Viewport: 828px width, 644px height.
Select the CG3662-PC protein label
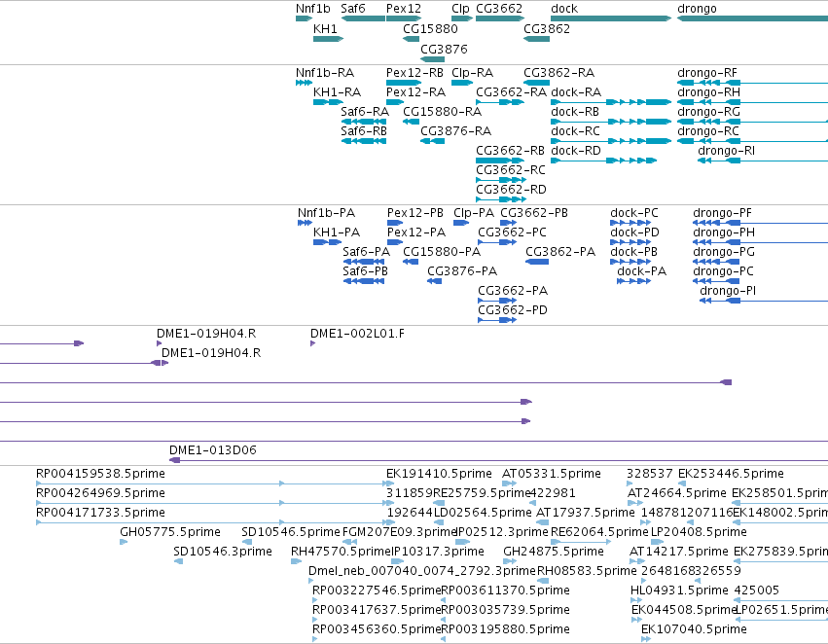pos(512,233)
